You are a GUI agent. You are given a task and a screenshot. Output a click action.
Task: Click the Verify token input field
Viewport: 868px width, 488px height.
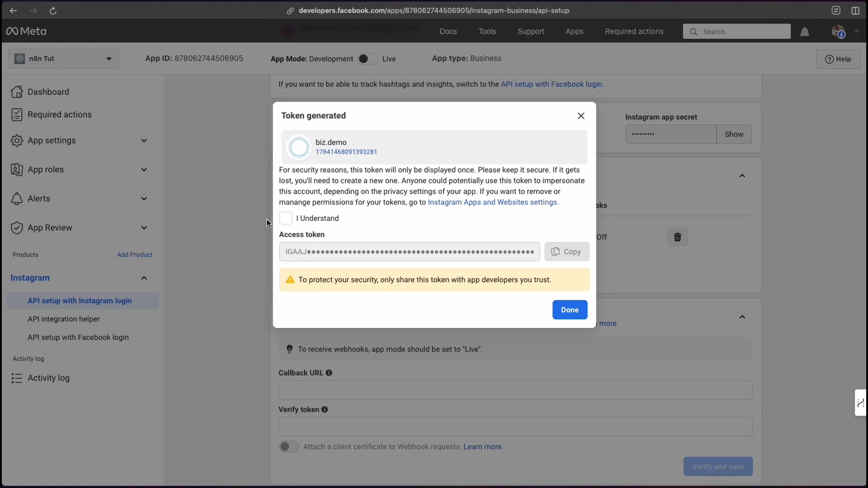(x=515, y=427)
